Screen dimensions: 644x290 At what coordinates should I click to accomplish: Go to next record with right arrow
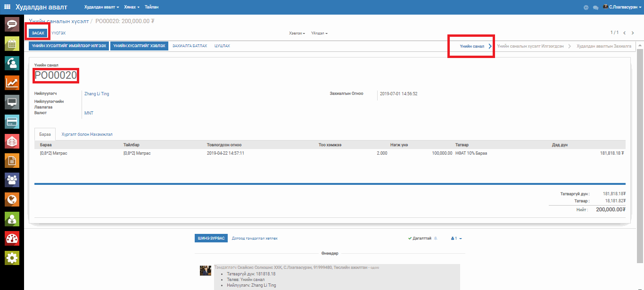click(x=633, y=33)
